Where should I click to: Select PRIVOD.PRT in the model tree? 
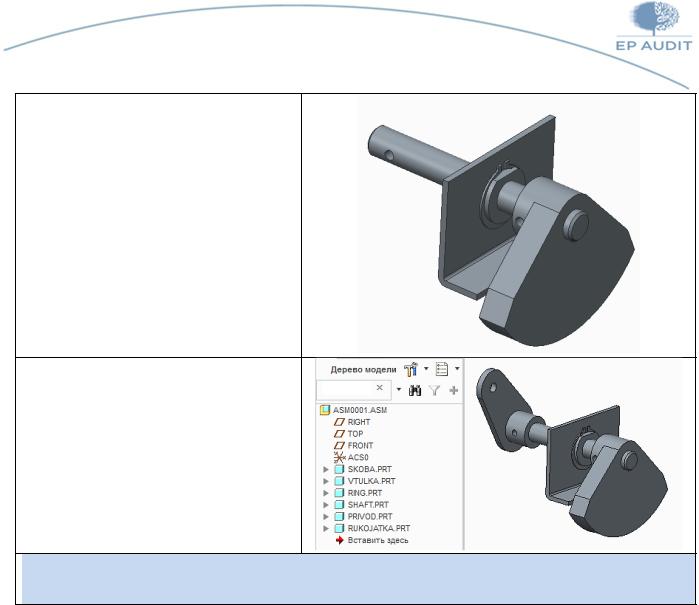point(364,517)
